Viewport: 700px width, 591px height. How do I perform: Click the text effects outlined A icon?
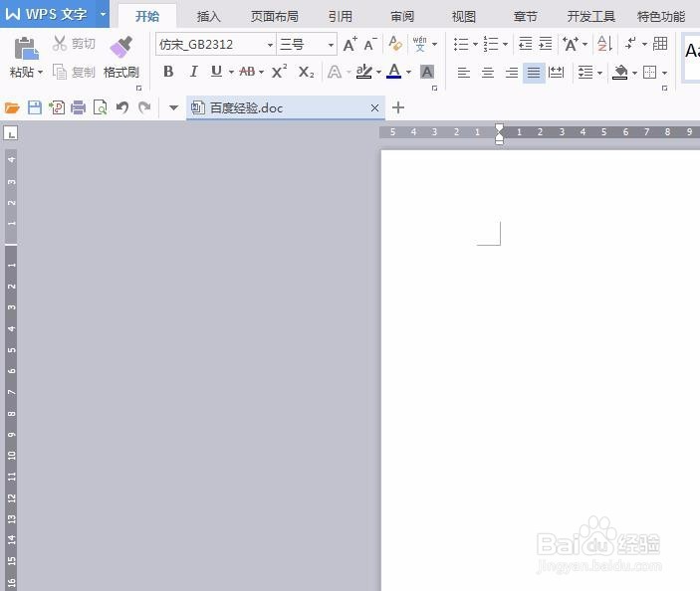[335, 72]
